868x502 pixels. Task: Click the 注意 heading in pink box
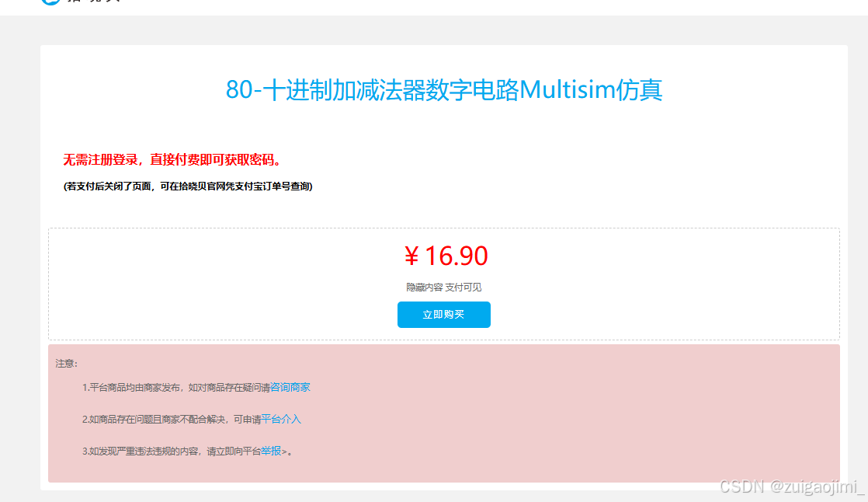point(67,364)
